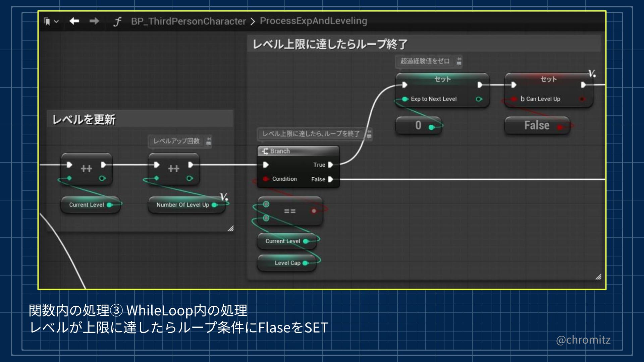Open the bookmarks dropdown in the breadcrumb bar
Screen dimensions: 644x362
[x=51, y=21]
